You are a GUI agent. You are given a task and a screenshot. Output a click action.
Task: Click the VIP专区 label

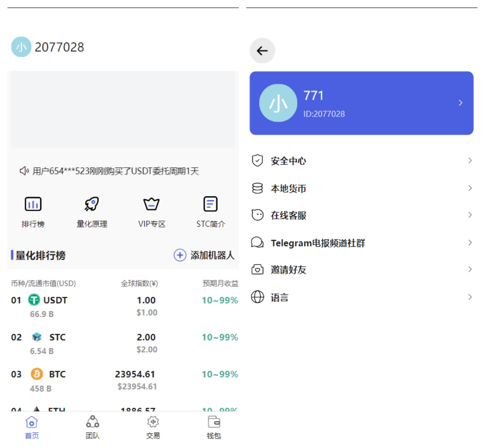point(151,224)
